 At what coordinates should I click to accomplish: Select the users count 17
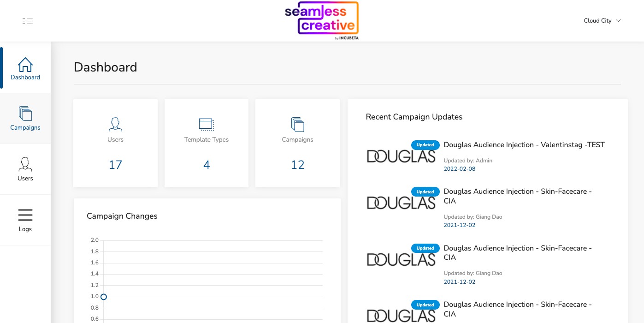(115, 165)
